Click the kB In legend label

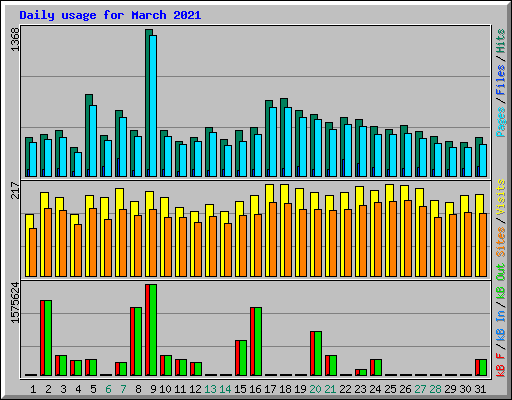coord(501,325)
